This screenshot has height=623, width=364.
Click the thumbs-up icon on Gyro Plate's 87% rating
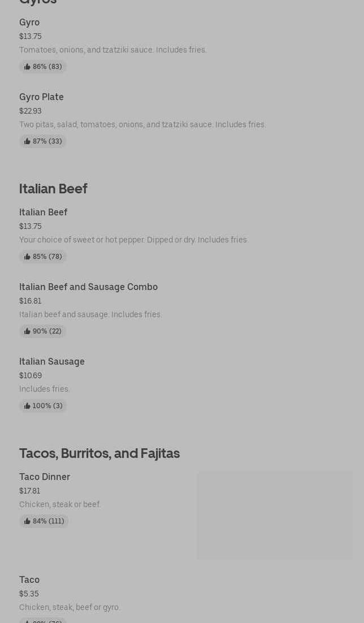pos(27,141)
